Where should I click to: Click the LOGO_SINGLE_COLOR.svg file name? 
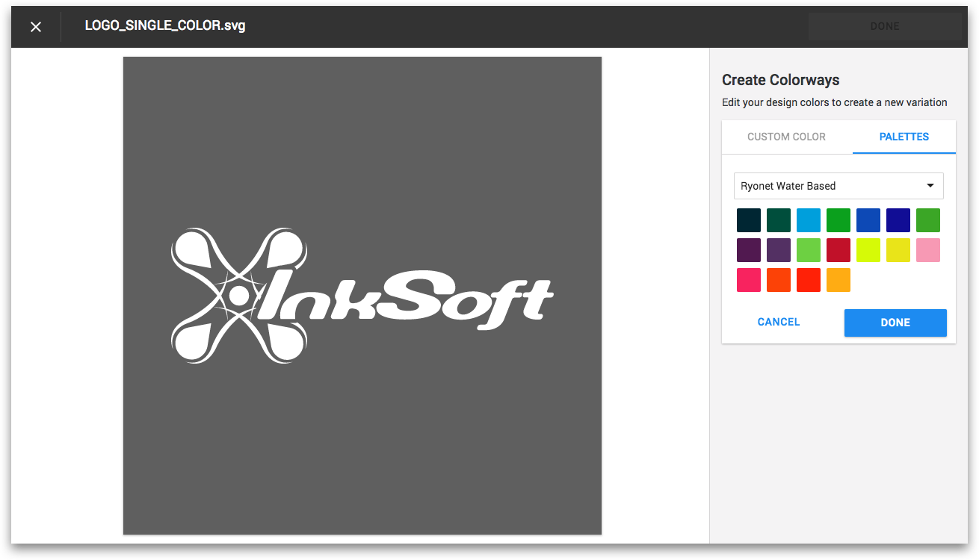pyautogui.click(x=165, y=25)
